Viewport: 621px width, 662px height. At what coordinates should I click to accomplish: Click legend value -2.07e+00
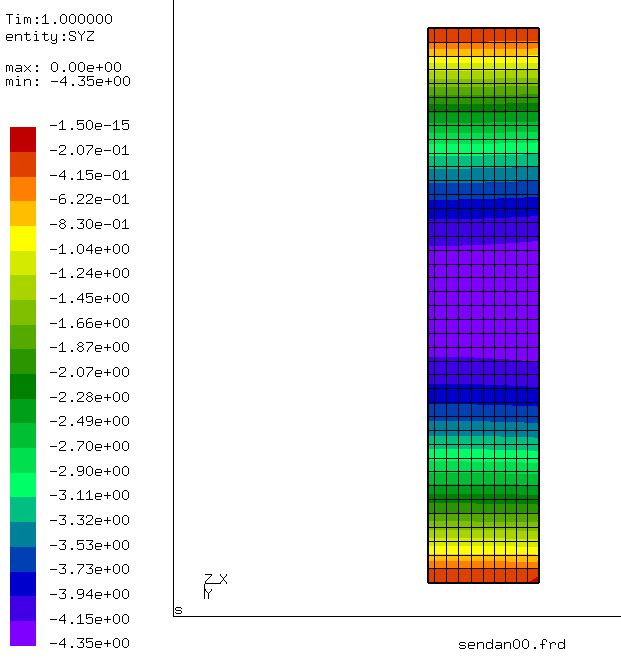click(89, 372)
